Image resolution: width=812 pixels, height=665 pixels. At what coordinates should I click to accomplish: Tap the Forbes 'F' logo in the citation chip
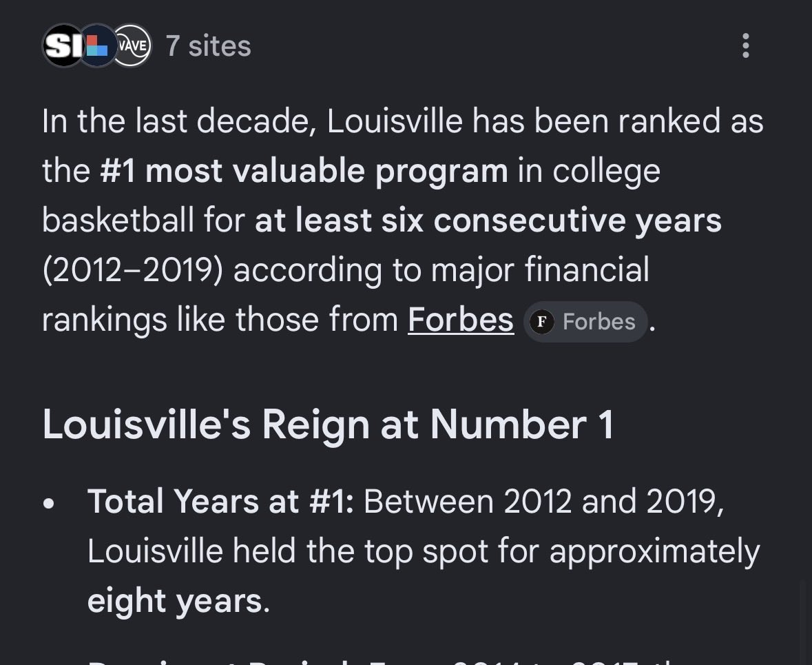click(542, 322)
